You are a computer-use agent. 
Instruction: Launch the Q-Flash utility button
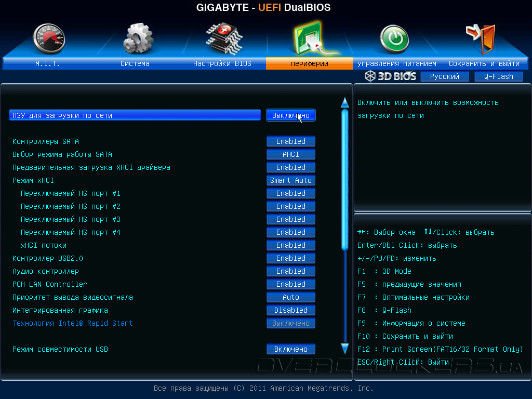click(x=498, y=76)
